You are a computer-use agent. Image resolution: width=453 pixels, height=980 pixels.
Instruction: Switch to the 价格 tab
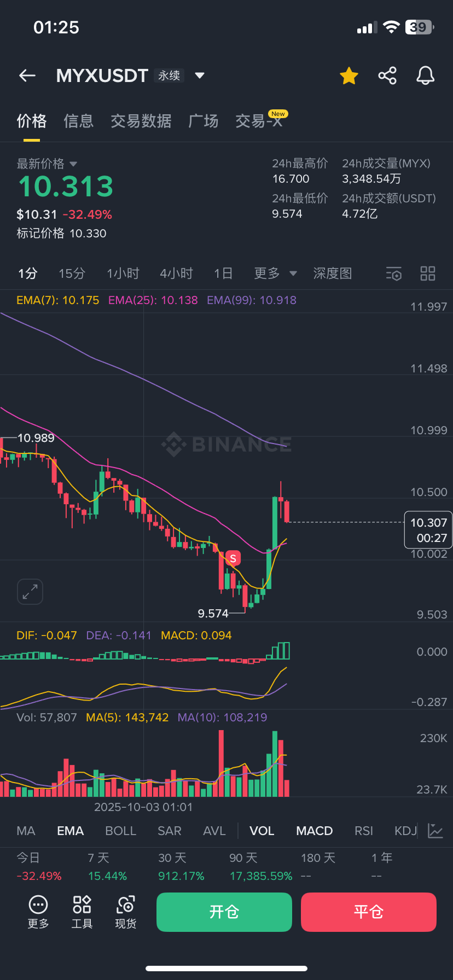(x=32, y=121)
